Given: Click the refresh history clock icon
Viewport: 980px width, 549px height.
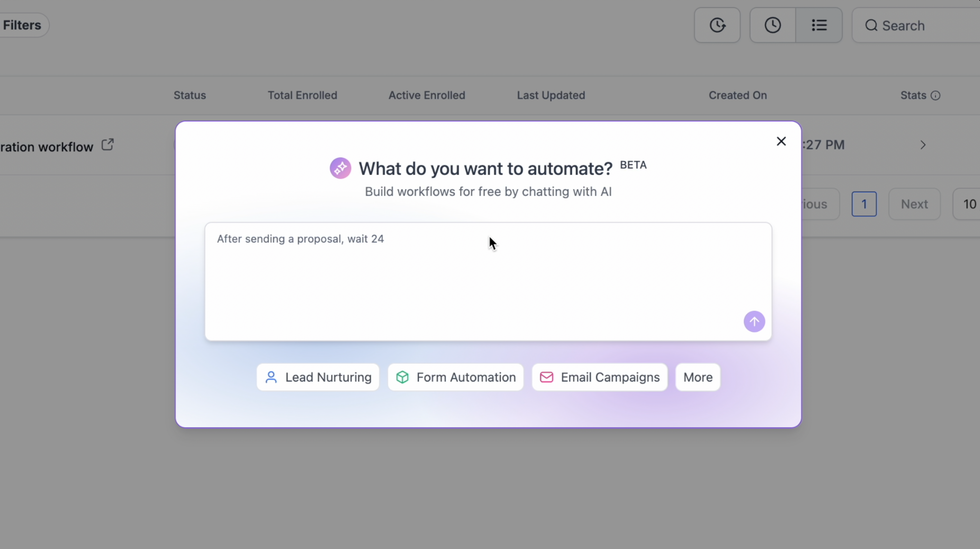Looking at the screenshot, I should tap(717, 26).
